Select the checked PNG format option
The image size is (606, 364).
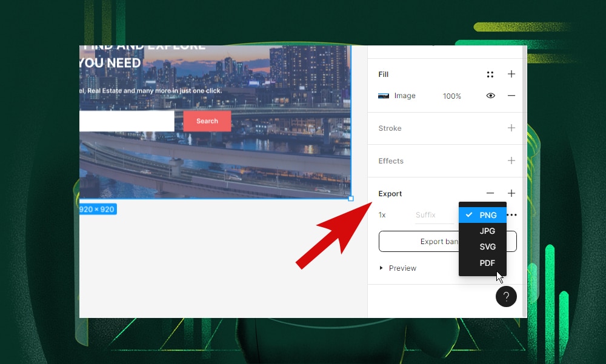click(487, 215)
